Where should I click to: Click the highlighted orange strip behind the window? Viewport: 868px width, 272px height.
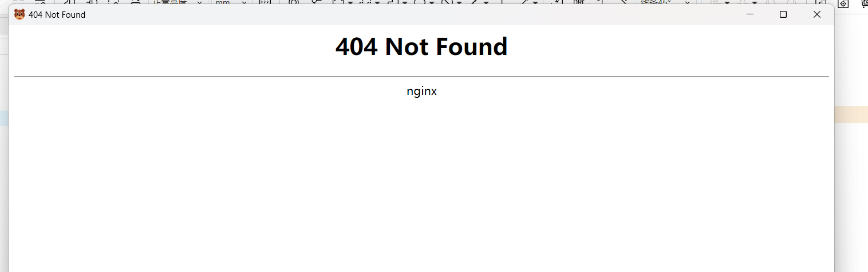pyautogui.click(x=851, y=114)
